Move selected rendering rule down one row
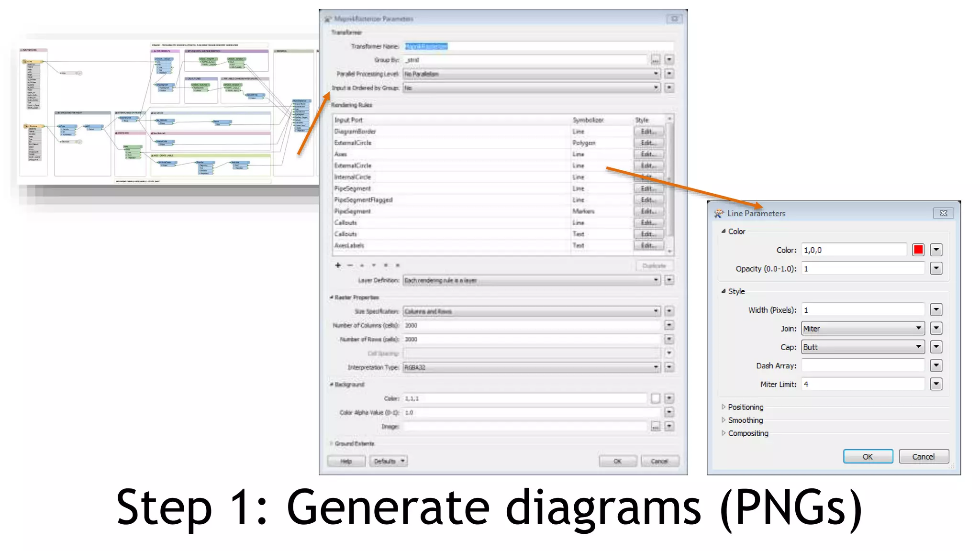This screenshot has height=551, width=980. click(374, 265)
